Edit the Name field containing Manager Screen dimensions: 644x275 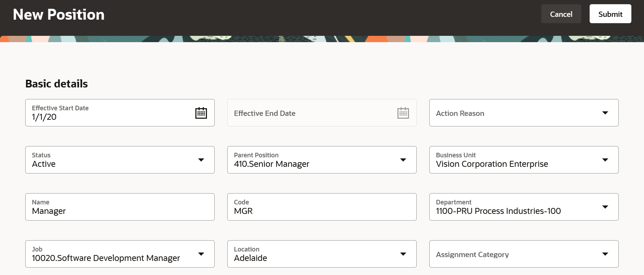pyautogui.click(x=120, y=207)
